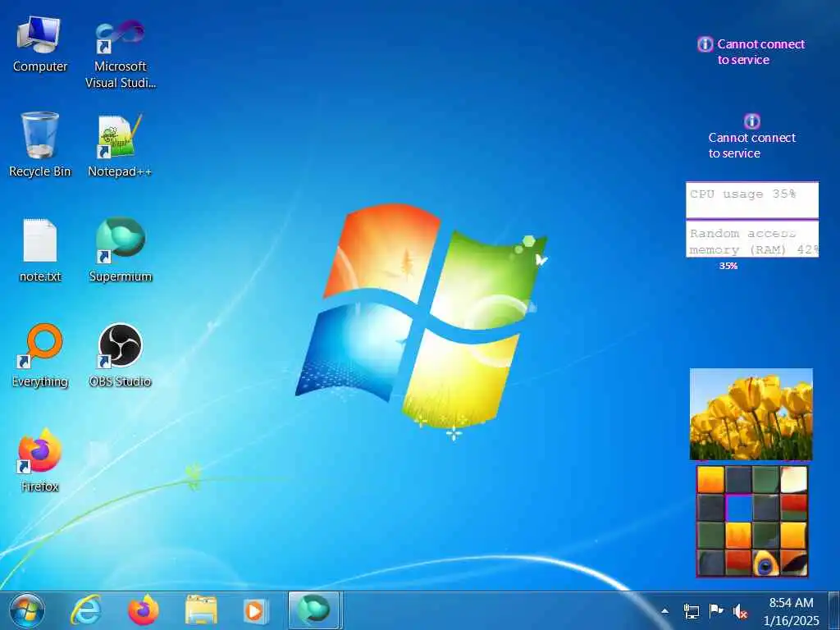The width and height of the screenshot is (840, 630).
Task: Select the note.txt file icon
Action: coord(39,250)
